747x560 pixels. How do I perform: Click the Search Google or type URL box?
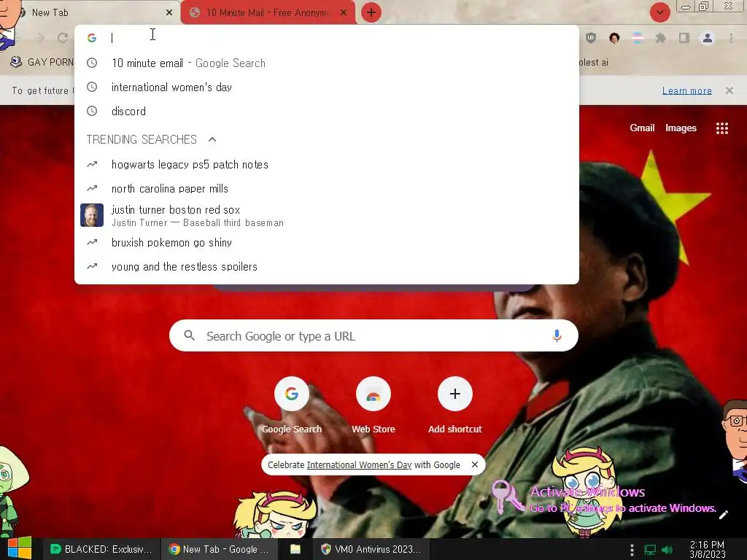coord(373,335)
